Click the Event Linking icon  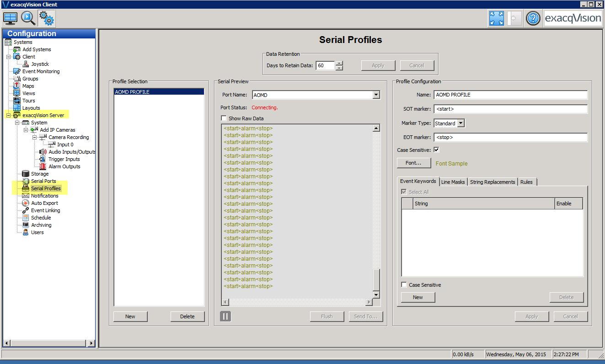click(26, 210)
